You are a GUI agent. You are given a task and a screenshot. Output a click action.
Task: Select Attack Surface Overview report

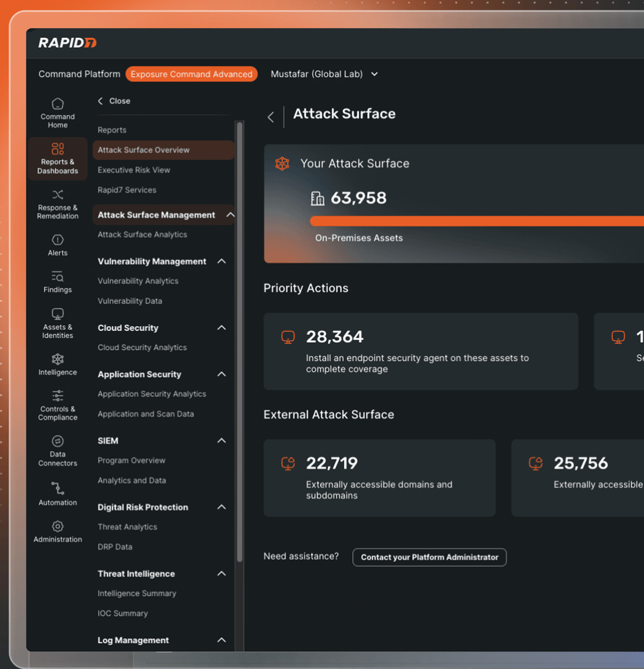click(x=163, y=150)
